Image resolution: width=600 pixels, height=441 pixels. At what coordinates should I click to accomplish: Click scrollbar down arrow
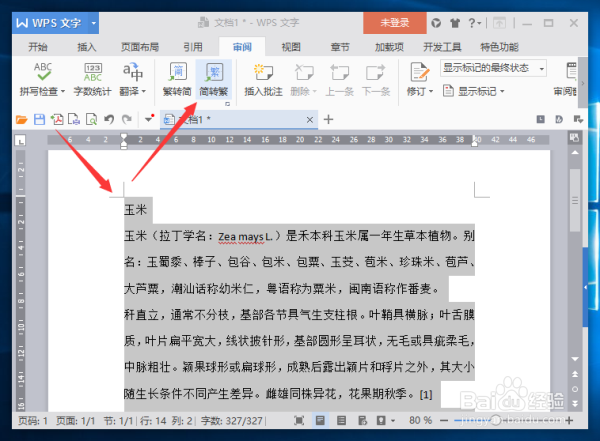(x=575, y=359)
